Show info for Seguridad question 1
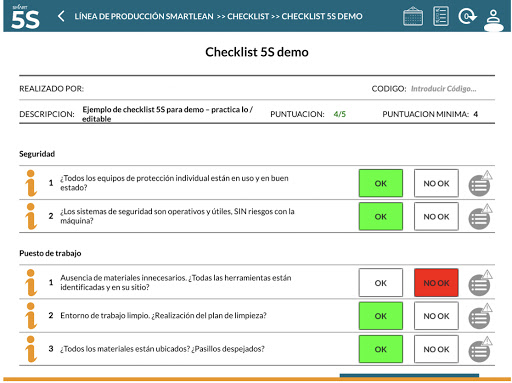This screenshot has width=512, height=383. point(31,183)
